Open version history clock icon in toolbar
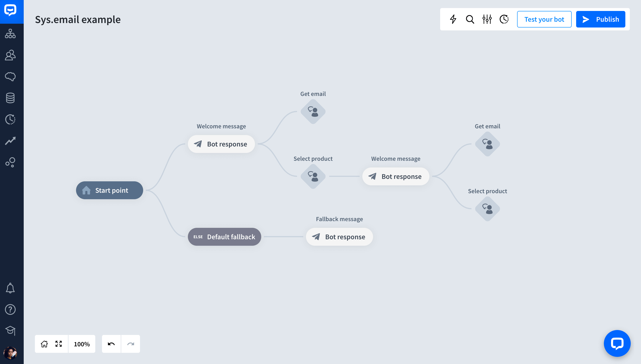 [504, 19]
